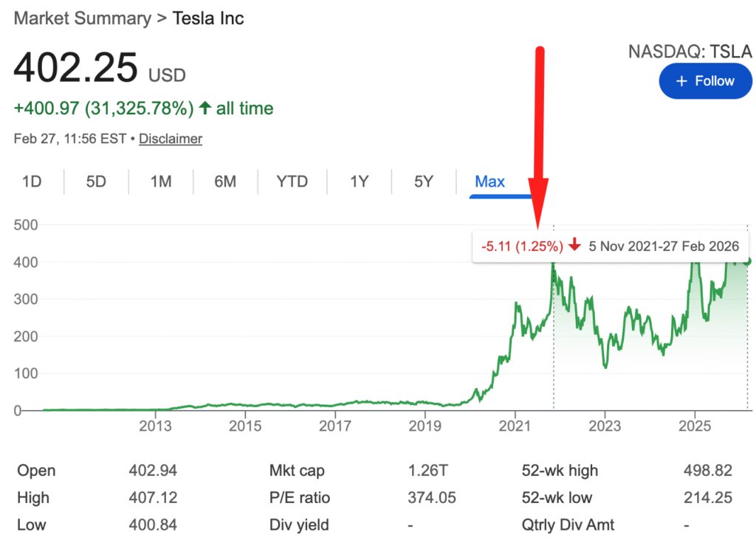
Task: Select the Max range tab
Action: (x=489, y=181)
